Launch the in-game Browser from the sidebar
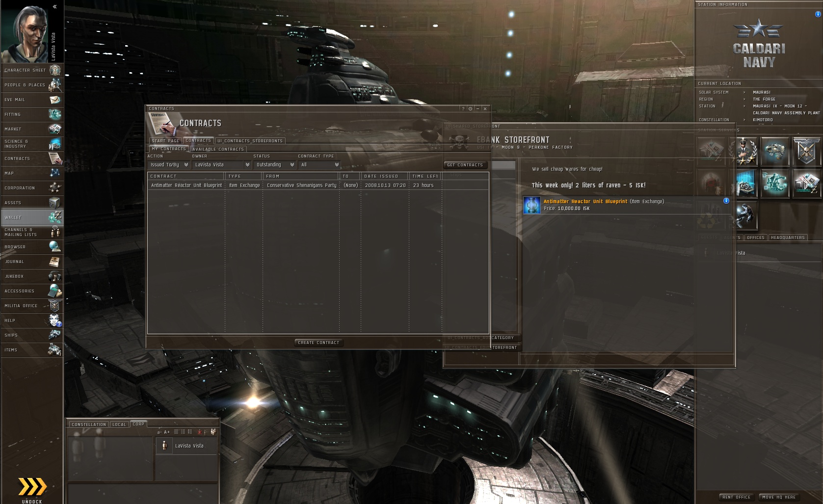The image size is (823, 504). tap(32, 247)
